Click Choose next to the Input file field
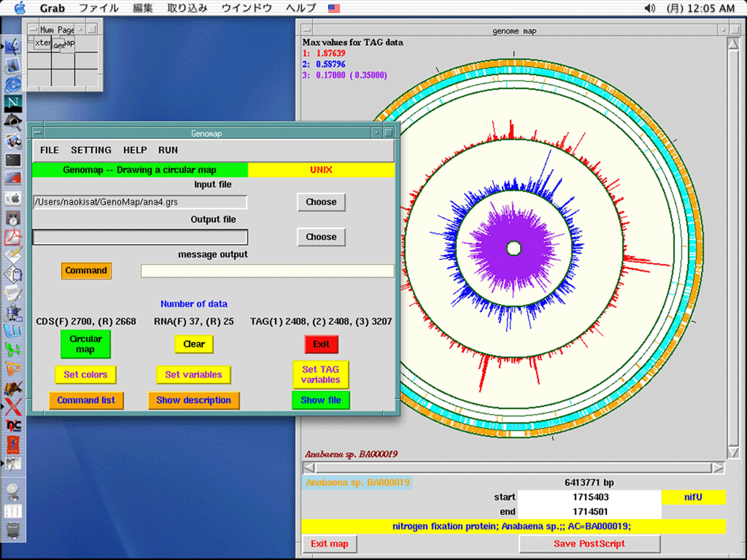747x560 pixels. pyautogui.click(x=321, y=202)
